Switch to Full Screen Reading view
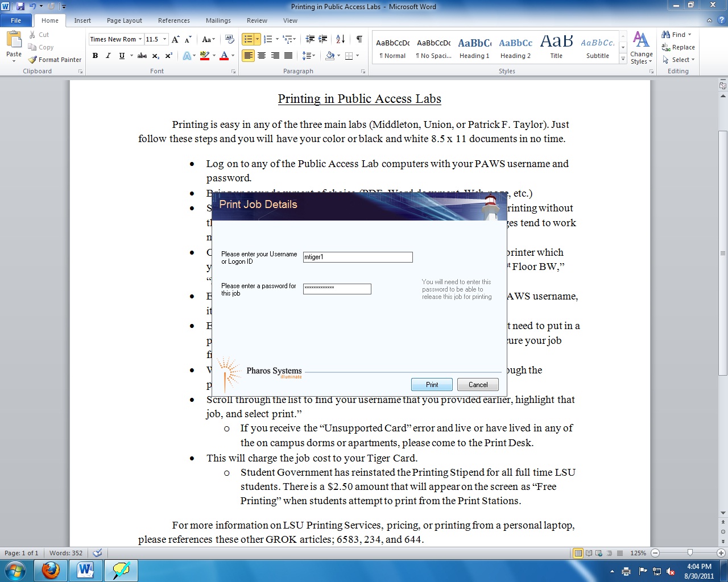The width and height of the screenshot is (728, 582). pos(589,553)
